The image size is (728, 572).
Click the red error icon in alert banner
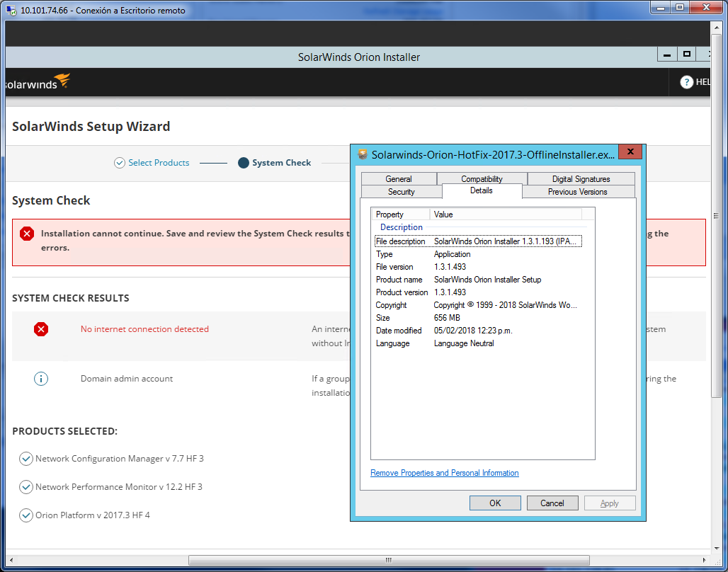27,234
